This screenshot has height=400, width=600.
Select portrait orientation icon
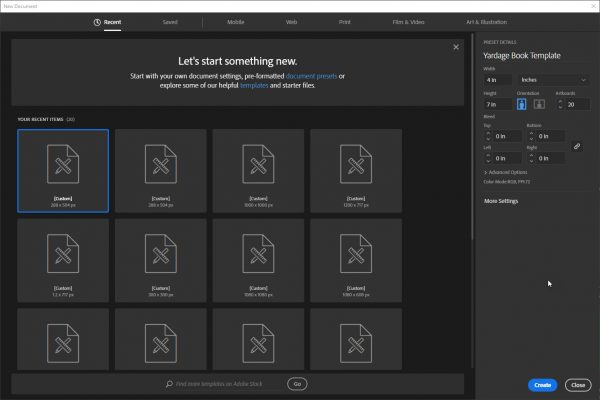coord(521,104)
